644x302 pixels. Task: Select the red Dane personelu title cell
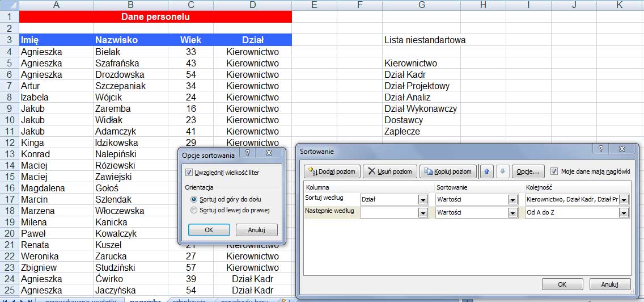[x=155, y=16]
